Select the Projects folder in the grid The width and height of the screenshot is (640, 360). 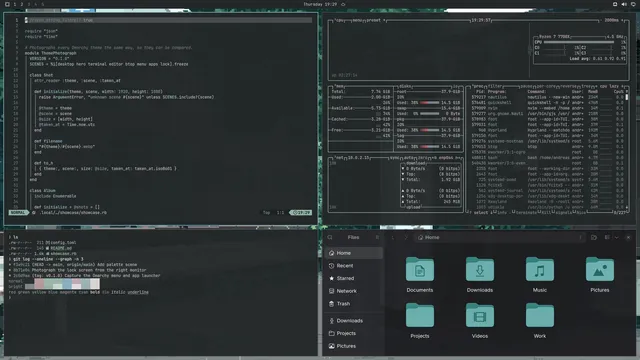click(420, 316)
